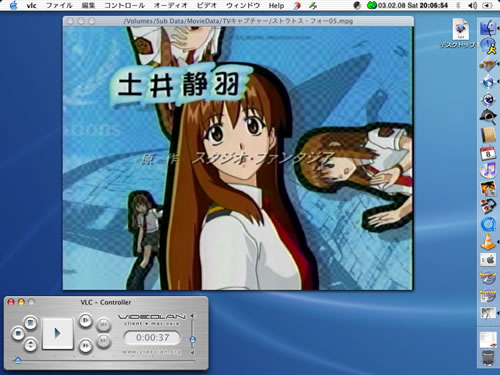Click the VLC - Controller title text
Image resolution: width=500 pixels, height=375 pixels.
pos(106,302)
